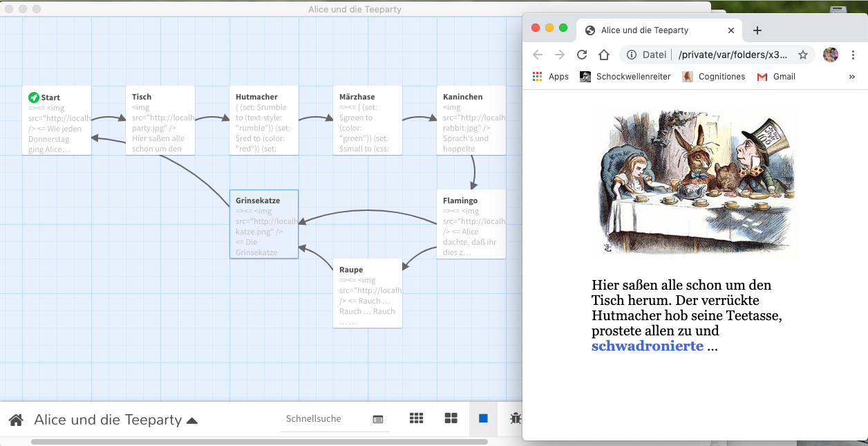Open the 'Alice und die Teeparty' story menu arrow

click(x=192, y=420)
